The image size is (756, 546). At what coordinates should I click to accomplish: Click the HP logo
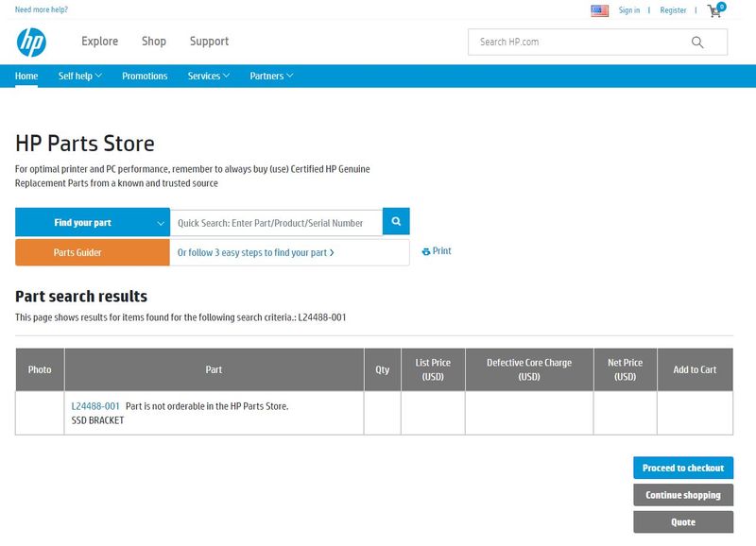[x=31, y=42]
